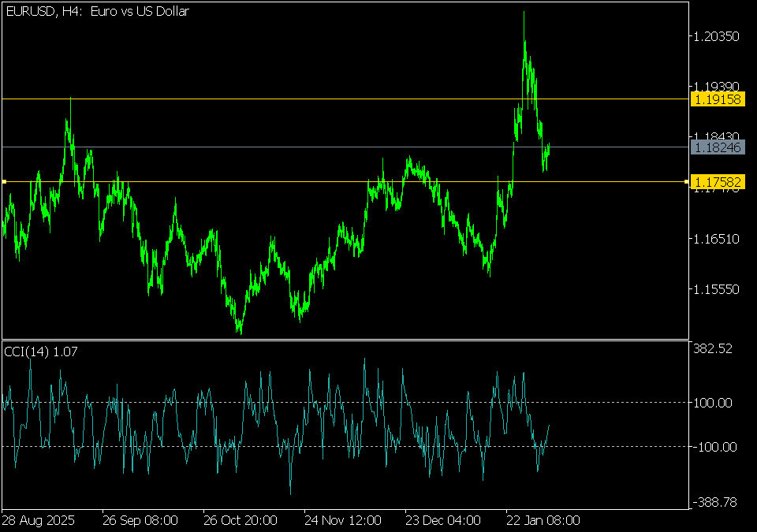Click right anchor handle of yellow horizontal line
This screenshot has height=532, width=757.
[x=688, y=182]
